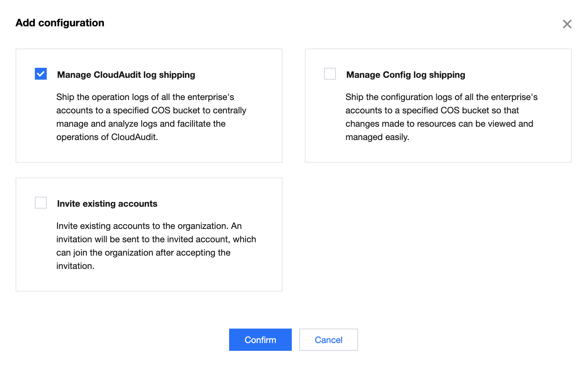Viewport: 588px width, 366px height.
Task: Click 'centrally' in the CloudAudit description
Action: (229, 110)
